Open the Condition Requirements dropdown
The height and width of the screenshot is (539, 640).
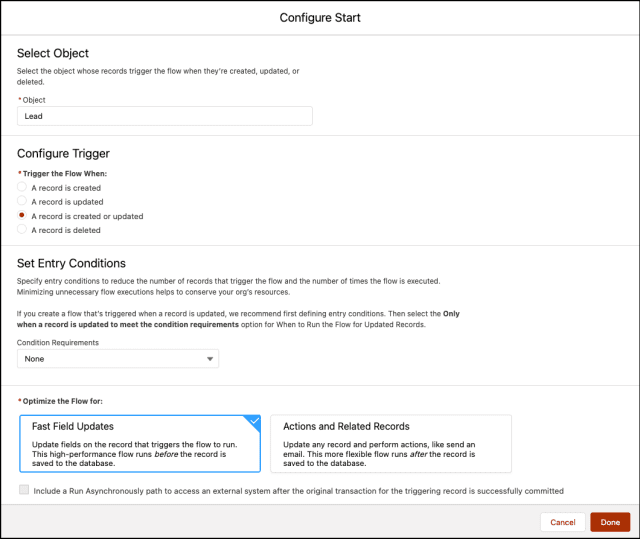pyautogui.click(x=118, y=359)
